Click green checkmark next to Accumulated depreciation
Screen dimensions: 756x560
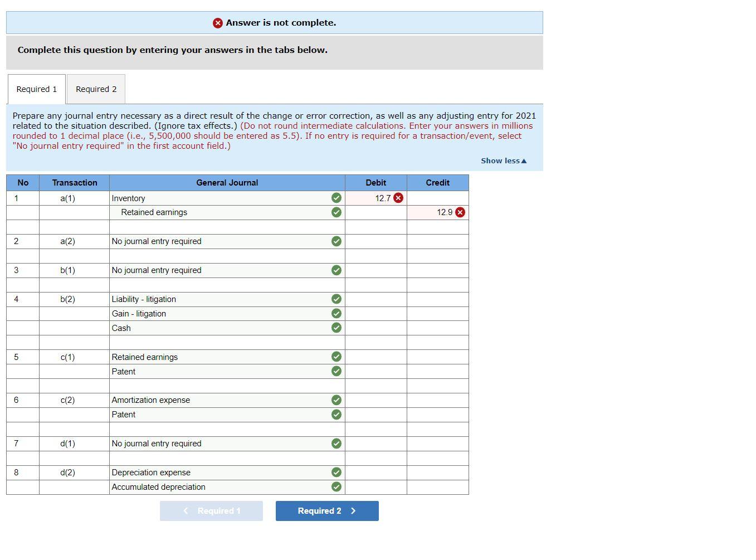tap(336, 486)
